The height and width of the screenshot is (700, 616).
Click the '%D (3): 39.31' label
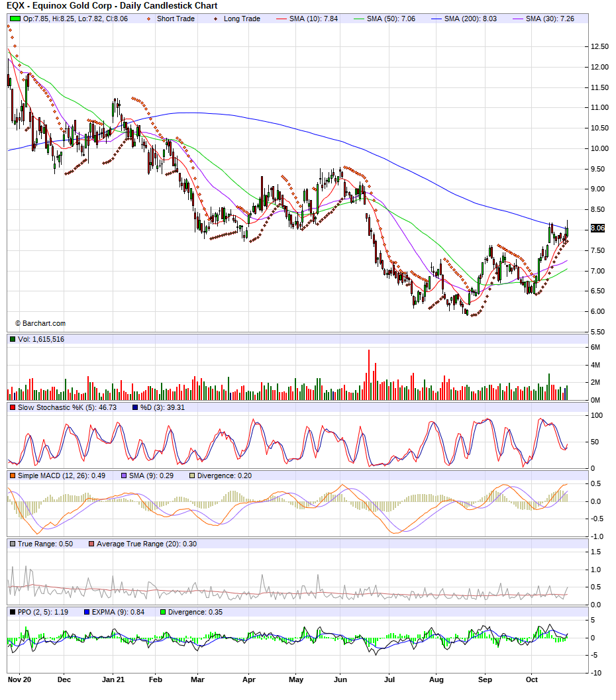[x=162, y=407]
